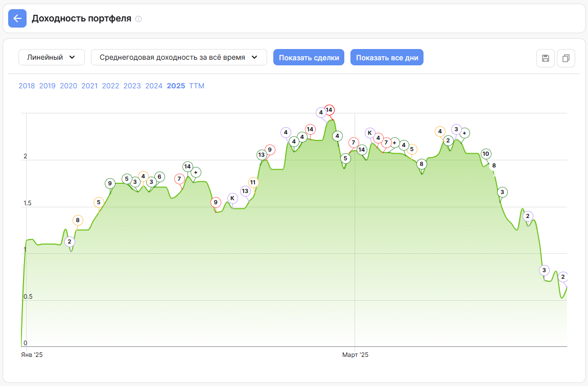Screen dimensions: 588x386
Task: Select the 2021 year tab
Action: tap(89, 86)
